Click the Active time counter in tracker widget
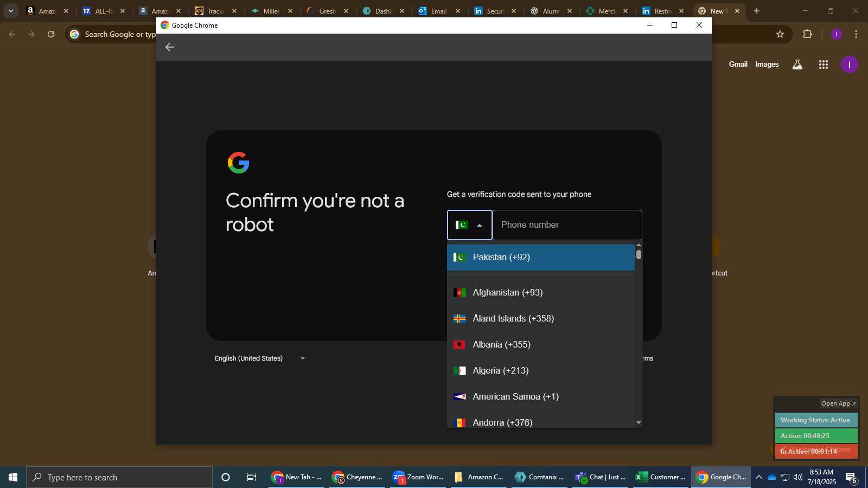Image resolution: width=868 pixels, height=488 pixels. pos(816,436)
